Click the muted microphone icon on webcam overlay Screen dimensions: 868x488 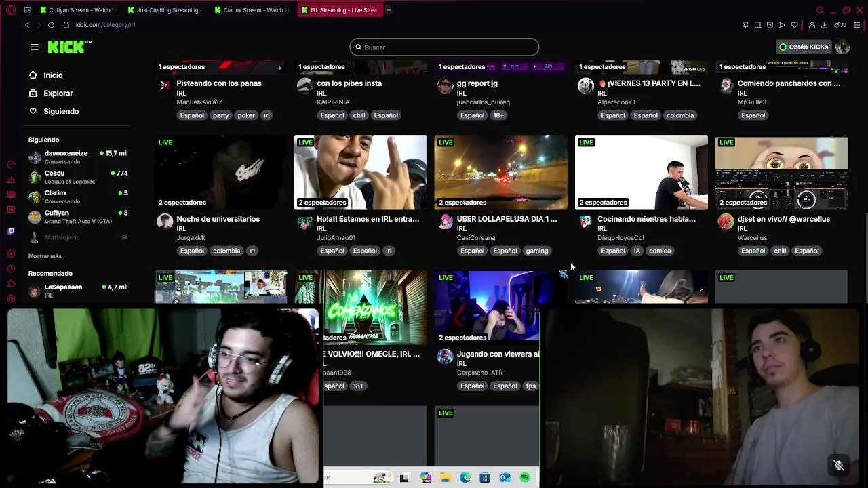[838, 465]
